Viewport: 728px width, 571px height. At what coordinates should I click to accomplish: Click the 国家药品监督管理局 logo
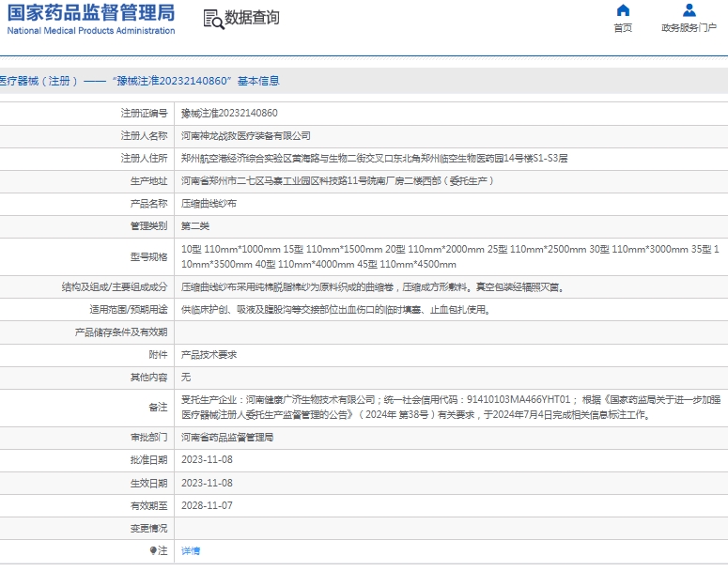pyautogui.click(x=91, y=13)
